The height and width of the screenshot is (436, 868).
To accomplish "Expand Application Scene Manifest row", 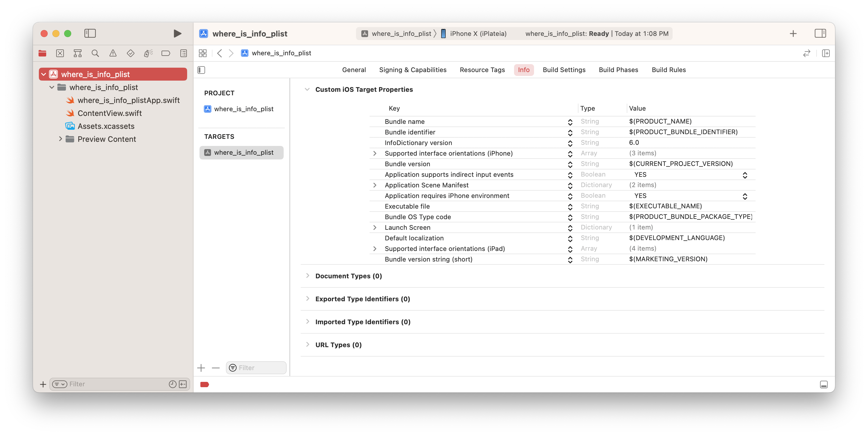I will [x=374, y=185].
